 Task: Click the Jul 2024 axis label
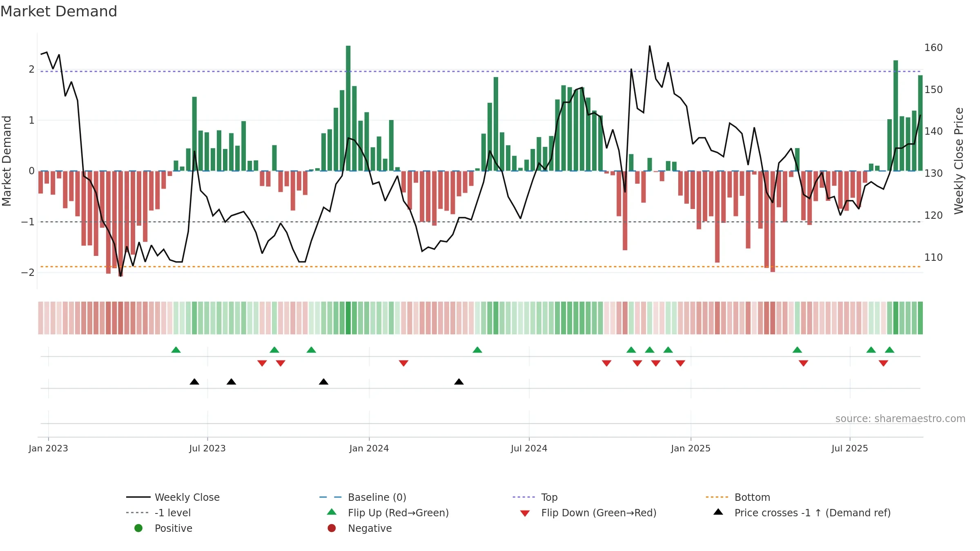(529, 448)
